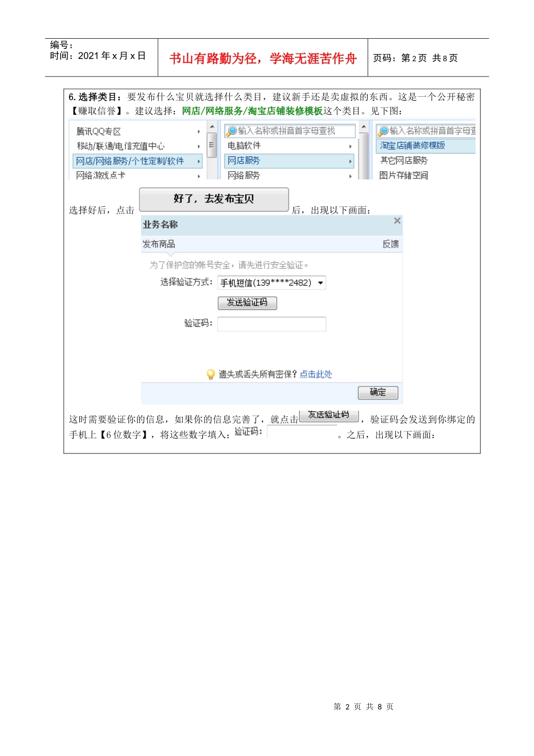Close the 业务名称 verification dialog
534x756 pixels.
(x=397, y=220)
